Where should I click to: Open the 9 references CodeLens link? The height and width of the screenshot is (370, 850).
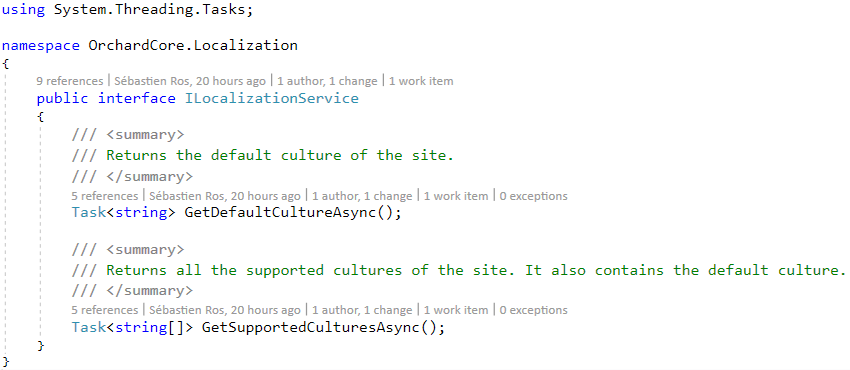69,81
